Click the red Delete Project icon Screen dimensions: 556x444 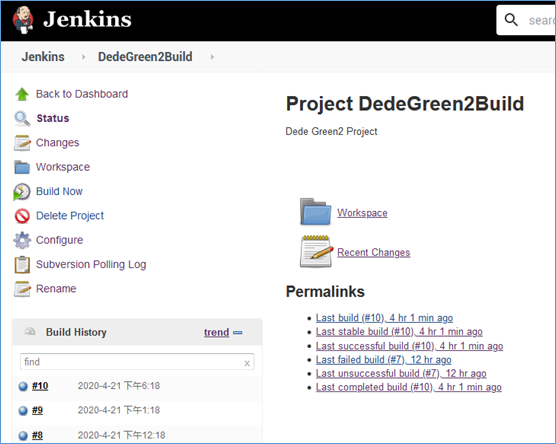[x=22, y=216]
